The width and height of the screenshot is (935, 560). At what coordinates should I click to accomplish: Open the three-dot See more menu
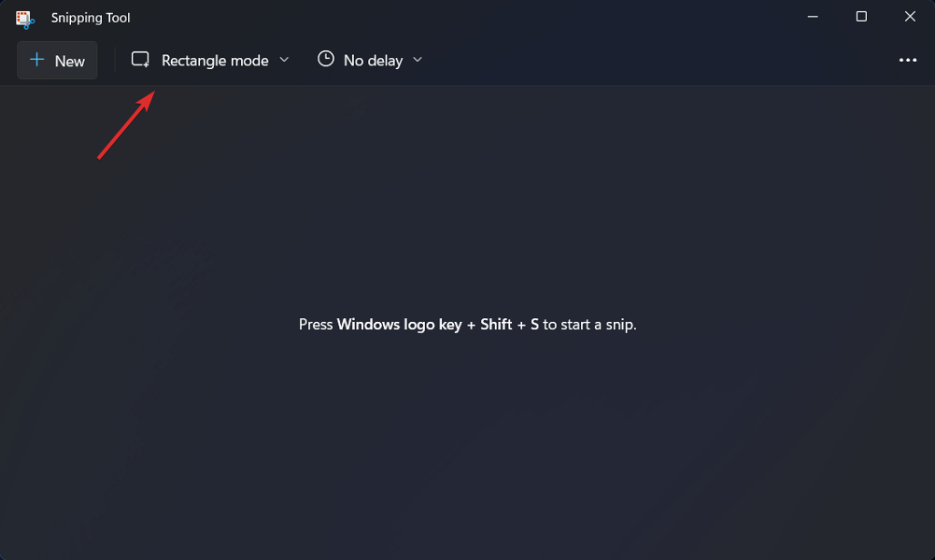pyautogui.click(x=907, y=61)
